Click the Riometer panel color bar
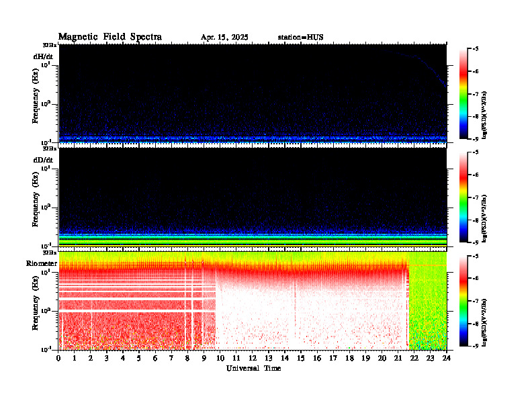 pos(463,301)
